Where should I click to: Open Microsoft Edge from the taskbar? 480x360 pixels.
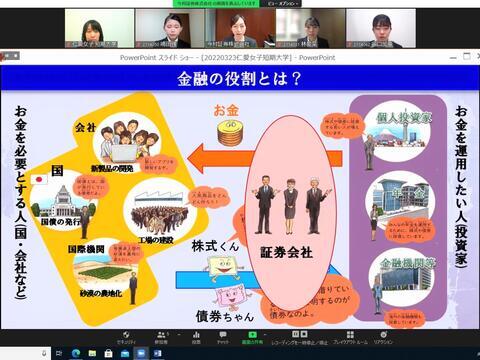click(76, 353)
